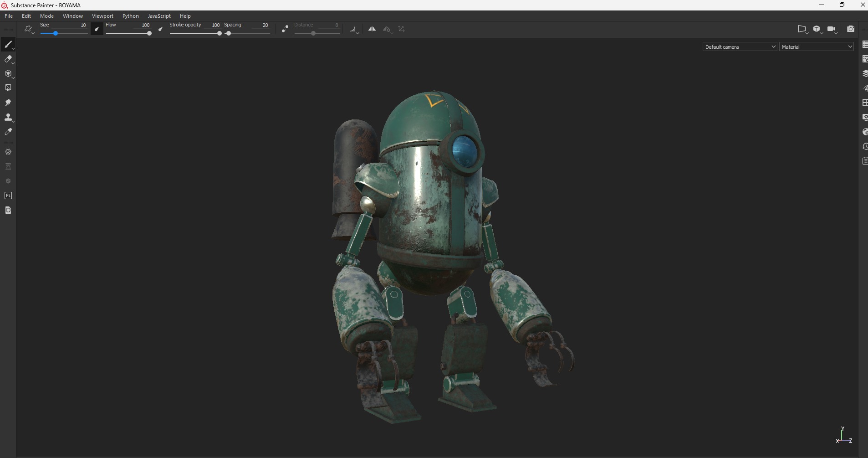Screen dimensions: 868x458
Task: Select the Polygon fill tool
Action: coord(8,88)
